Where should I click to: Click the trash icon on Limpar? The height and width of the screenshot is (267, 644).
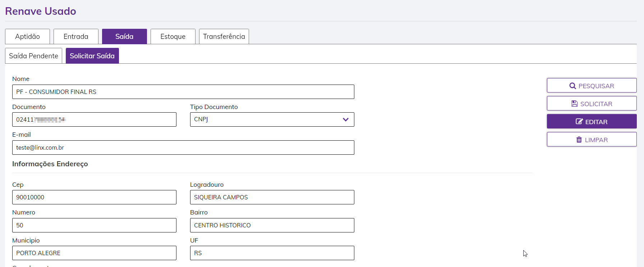coord(579,140)
